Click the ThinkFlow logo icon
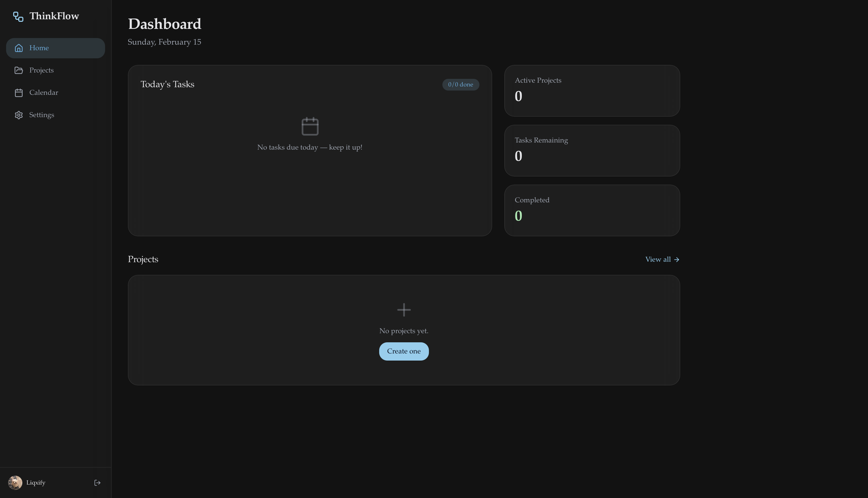 18,16
